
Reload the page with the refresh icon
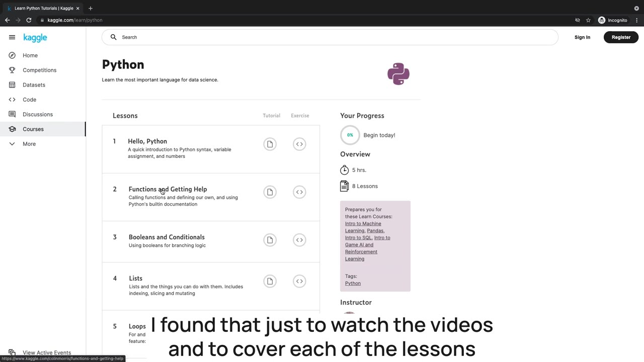[29, 20]
